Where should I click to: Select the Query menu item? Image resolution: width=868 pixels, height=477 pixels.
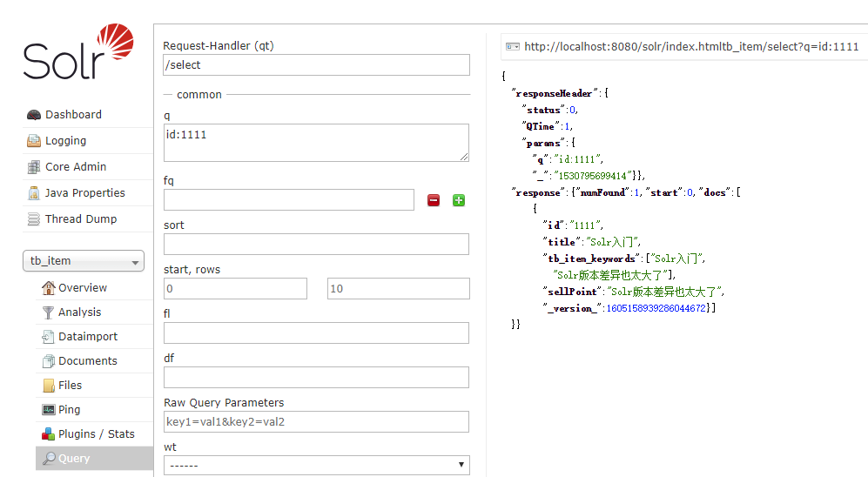click(x=94, y=458)
